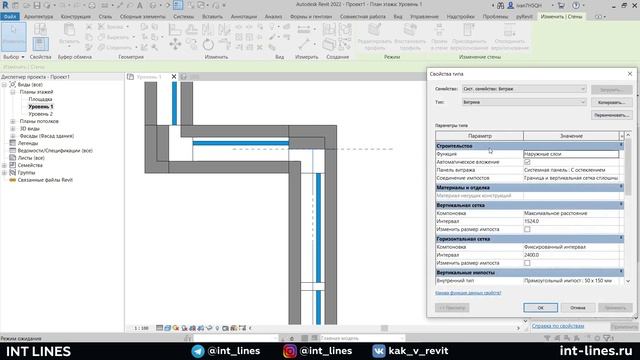
Task: Expand the Планы потолков tree node
Action: pyautogui.click(x=13, y=121)
